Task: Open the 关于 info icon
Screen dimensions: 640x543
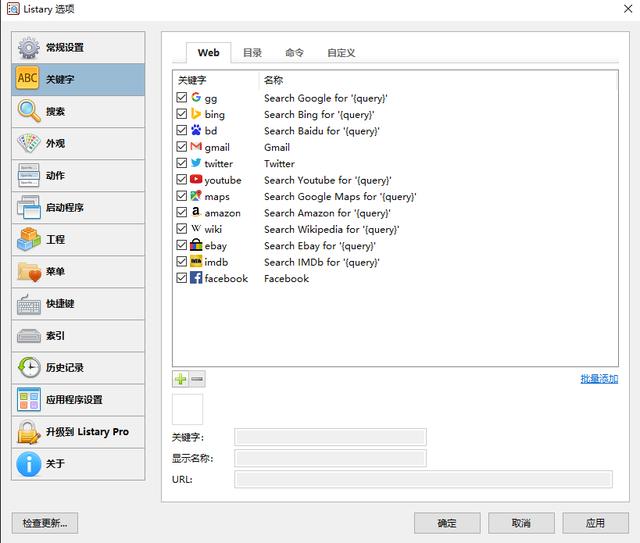Action: 28,464
